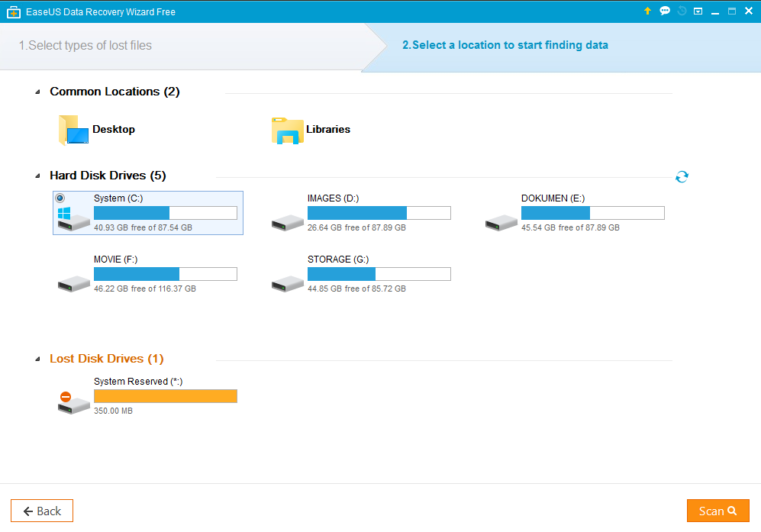Click the STORAGE (G:) usage bar

(379, 274)
